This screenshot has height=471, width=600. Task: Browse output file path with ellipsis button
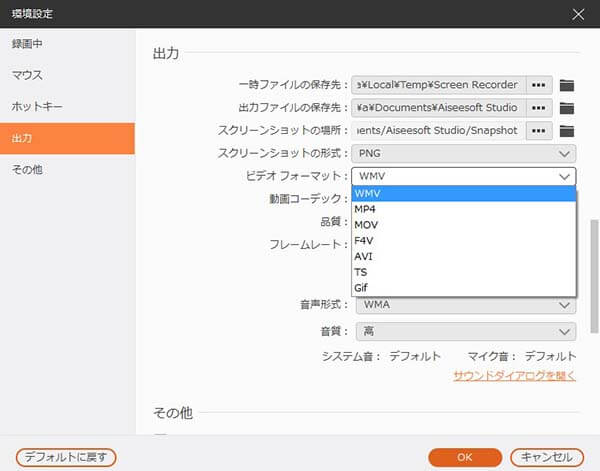539,108
